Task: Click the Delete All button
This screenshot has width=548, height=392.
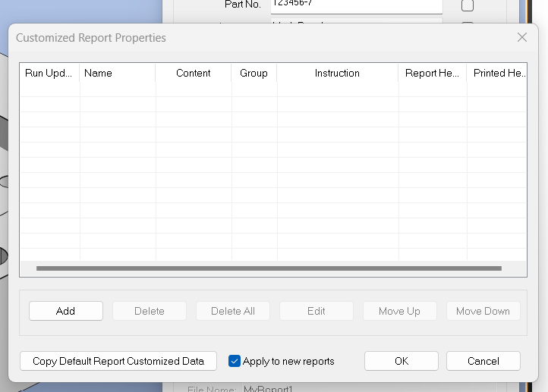Action: [233, 311]
